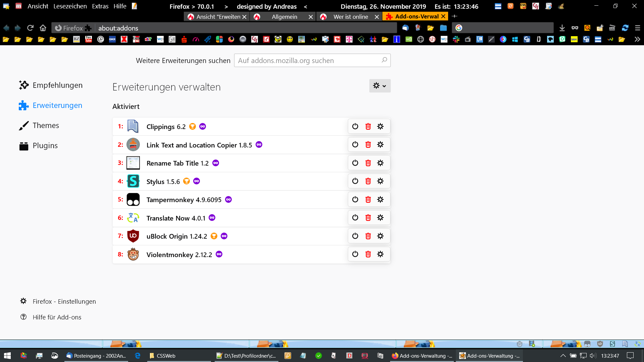
Task: Go to the home page icon
Action: coord(43,28)
